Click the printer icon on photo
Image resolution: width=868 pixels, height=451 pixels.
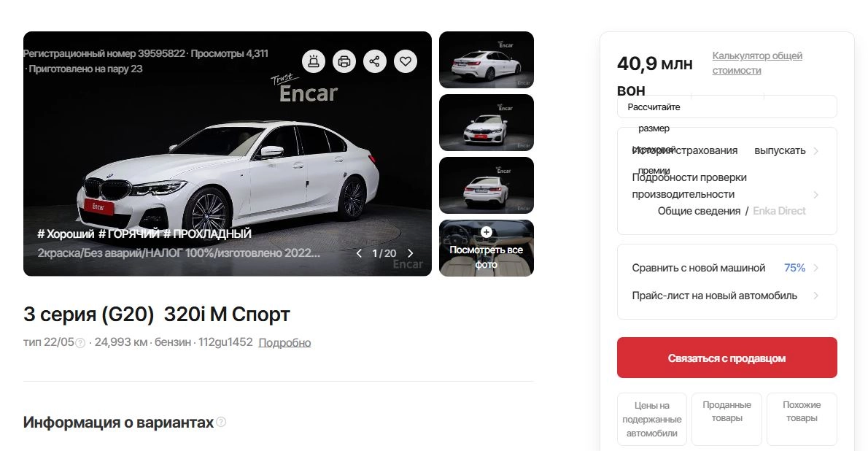coord(344,61)
